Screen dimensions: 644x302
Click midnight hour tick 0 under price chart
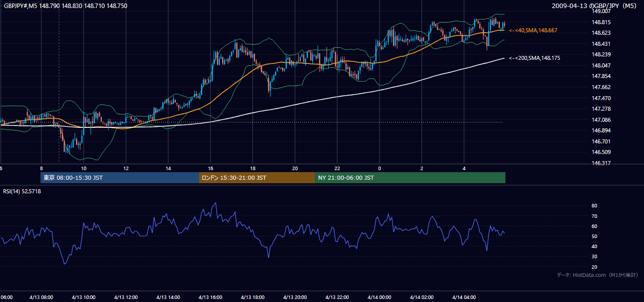(x=379, y=168)
